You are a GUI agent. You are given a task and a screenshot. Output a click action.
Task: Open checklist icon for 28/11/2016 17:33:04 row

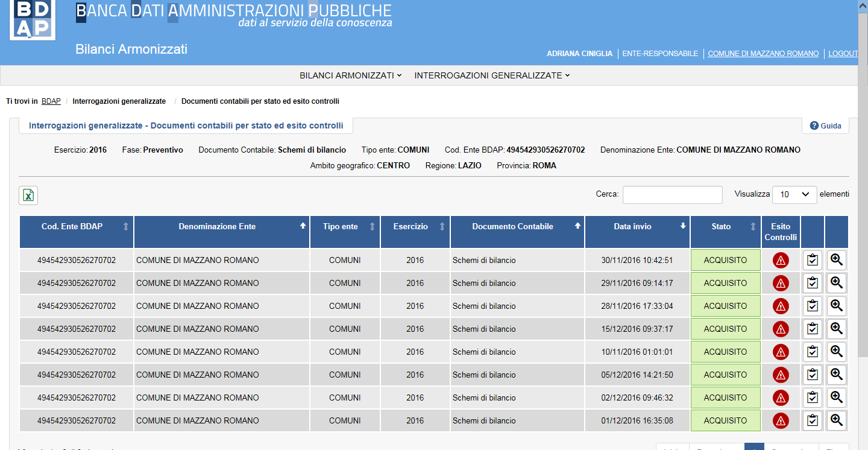[x=813, y=306]
